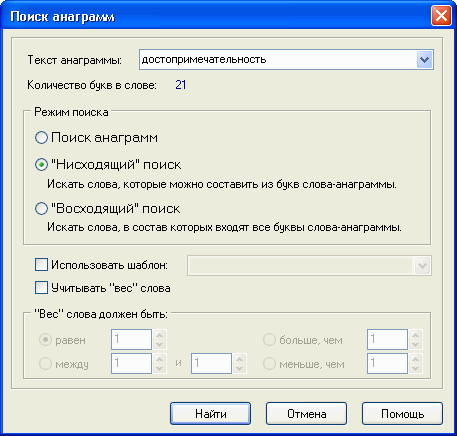Expand the disabled шаблон dropdown arrow

click(x=422, y=266)
